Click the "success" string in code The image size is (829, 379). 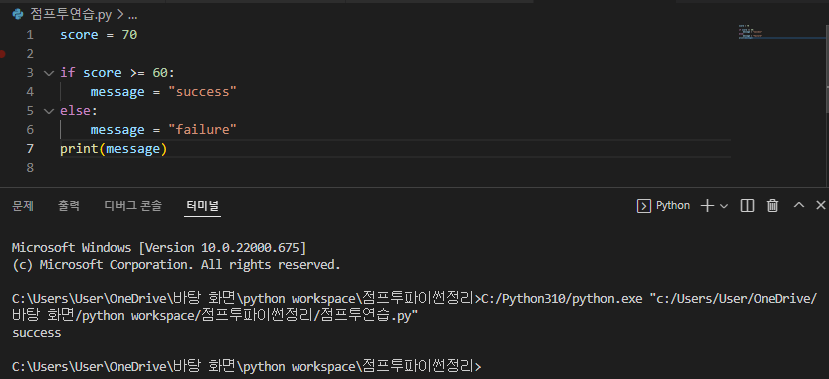click(x=202, y=92)
